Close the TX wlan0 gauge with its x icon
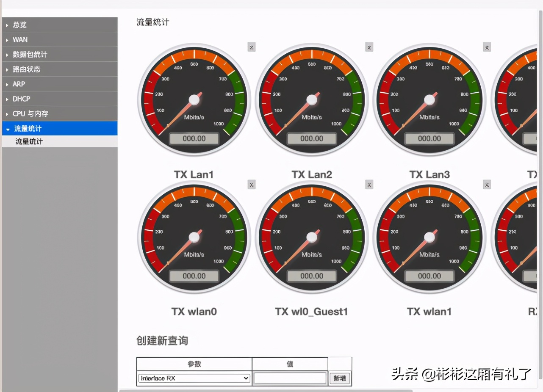 [x=252, y=185]
